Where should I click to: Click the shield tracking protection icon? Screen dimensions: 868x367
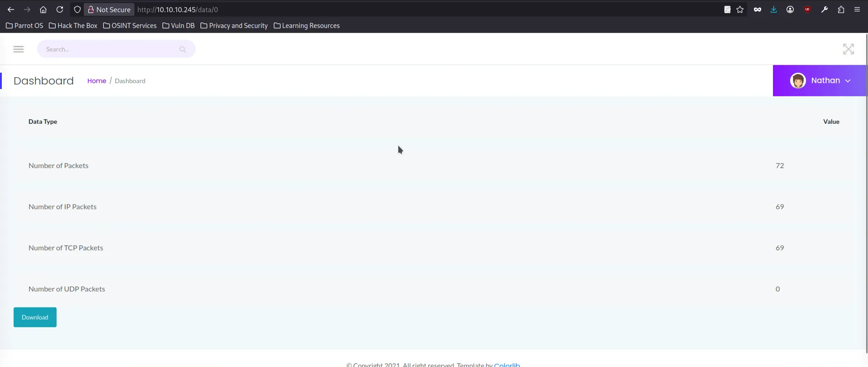(x=77, y=9)
